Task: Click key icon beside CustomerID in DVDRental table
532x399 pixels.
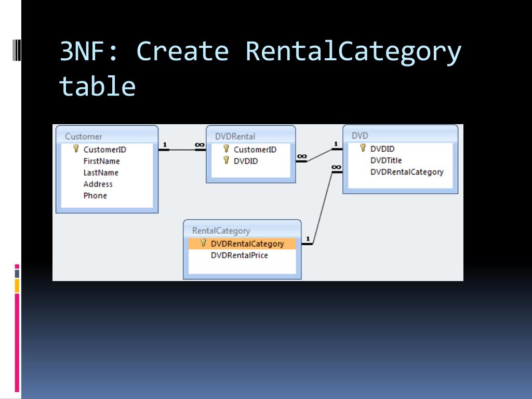Action: click(x=227, y=149)
